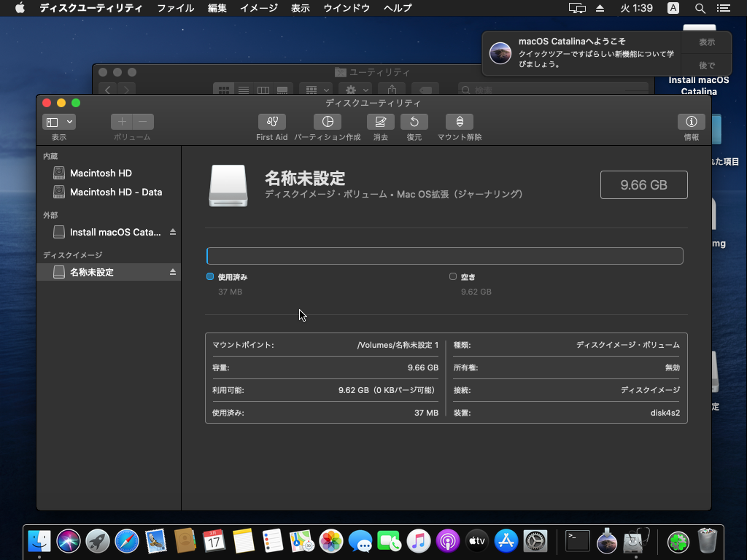Open App Store from the Dock
Screen dimensions: 747x560
point(506,542)
